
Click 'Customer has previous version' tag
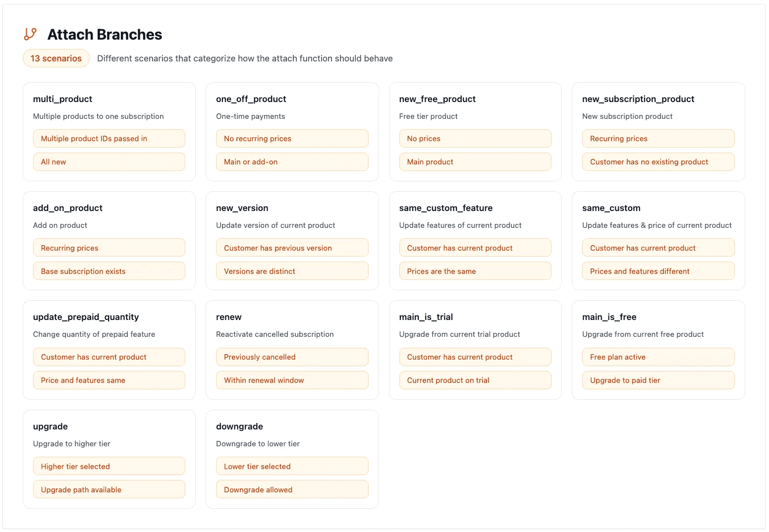(x=292, y=248)
